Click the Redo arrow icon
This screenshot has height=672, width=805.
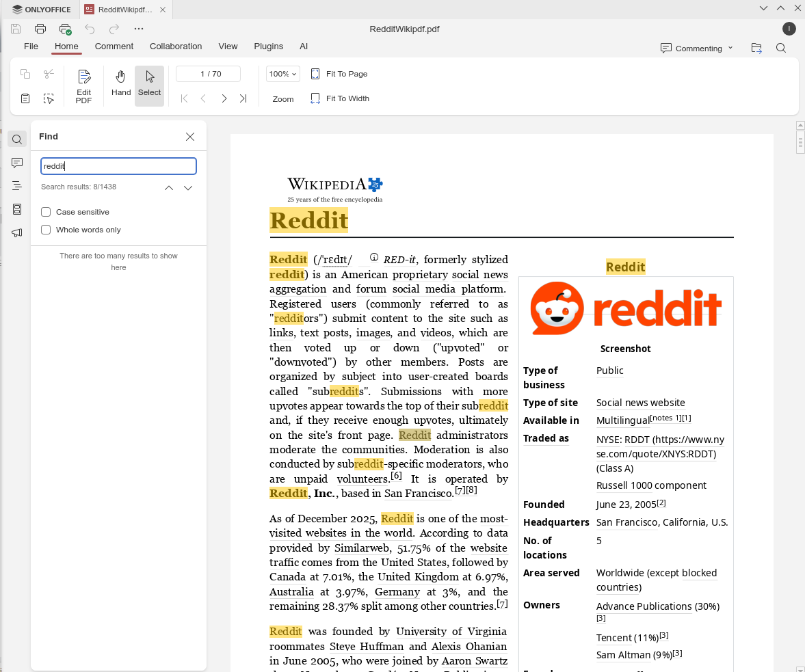(x=114, y=29)
